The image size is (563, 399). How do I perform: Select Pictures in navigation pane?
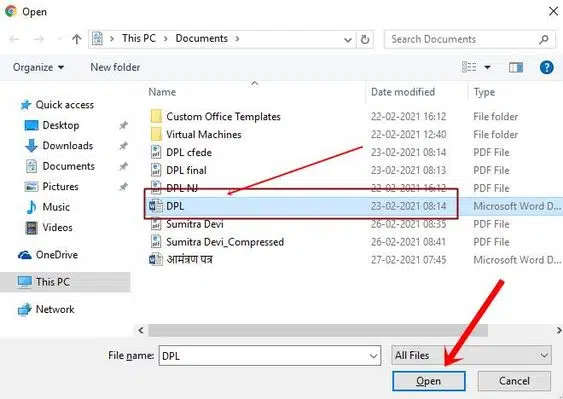tap(51, 187)
